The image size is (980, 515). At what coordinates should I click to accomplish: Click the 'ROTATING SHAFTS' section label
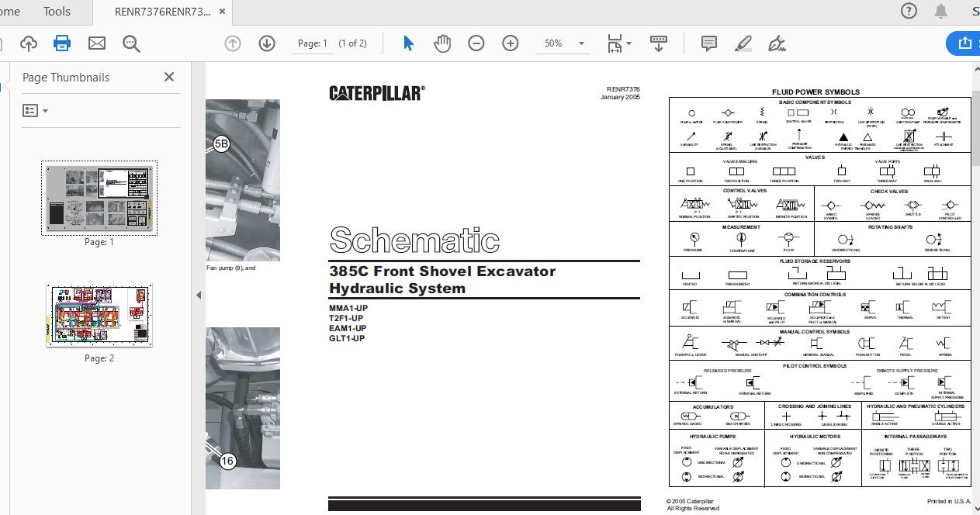[891, 227]
